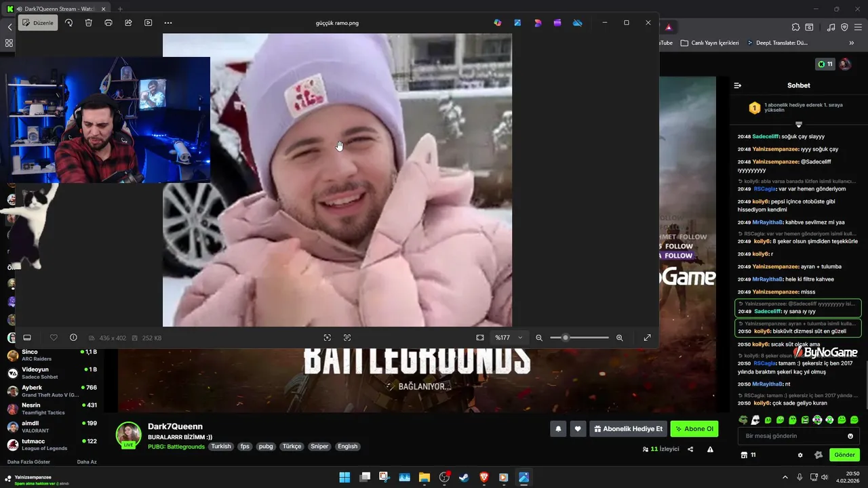
Task: Open Ayberk channel in sidebar
Action: coord(53,390)
